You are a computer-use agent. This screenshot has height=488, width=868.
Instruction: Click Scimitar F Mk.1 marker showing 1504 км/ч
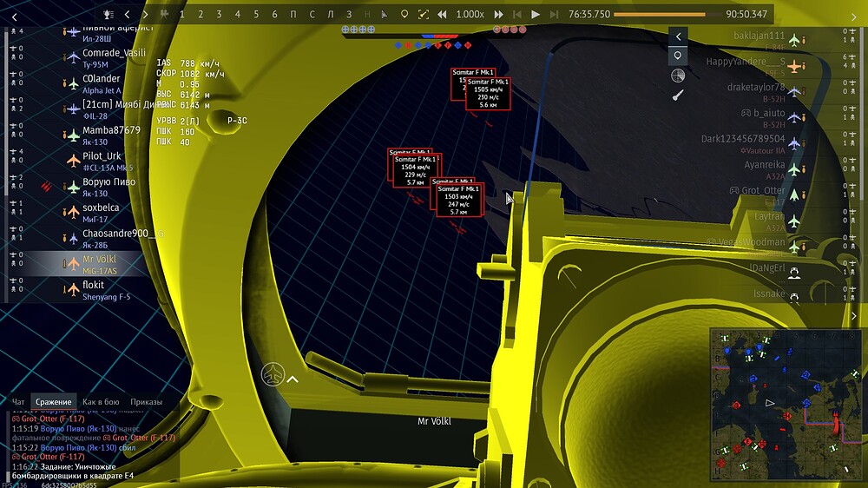[x=417, y=170]
